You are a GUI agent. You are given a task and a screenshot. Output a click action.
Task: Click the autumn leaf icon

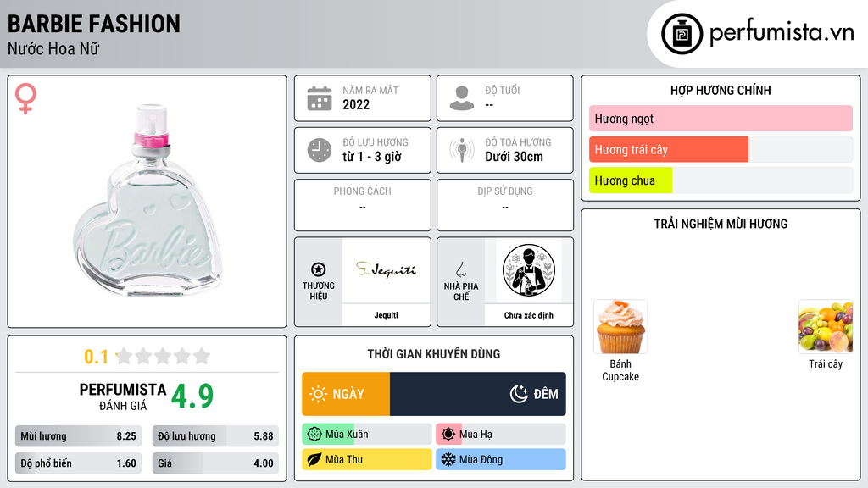coord(314,459)
